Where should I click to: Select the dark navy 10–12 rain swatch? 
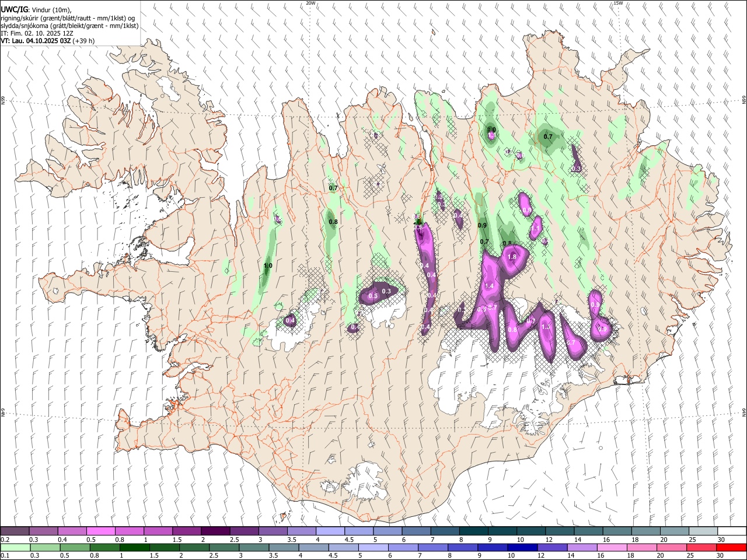[523, 547]
